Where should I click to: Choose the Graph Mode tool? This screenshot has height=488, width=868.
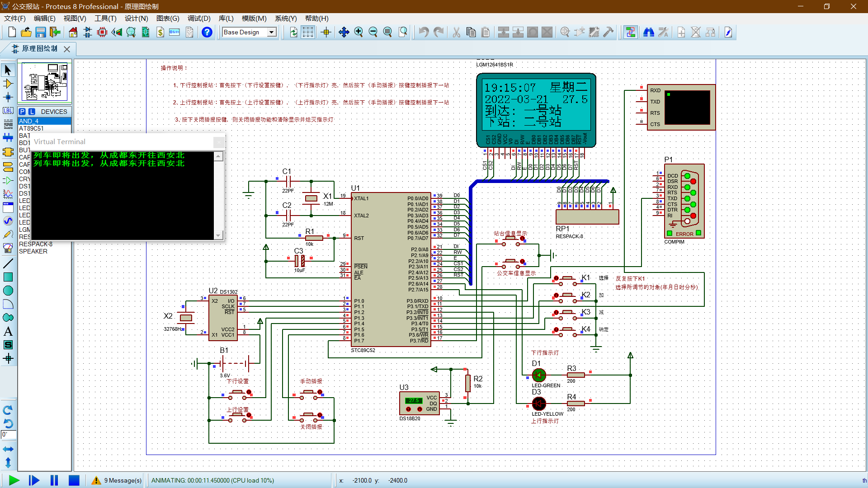pyautogui.click(x=8, y=194)
